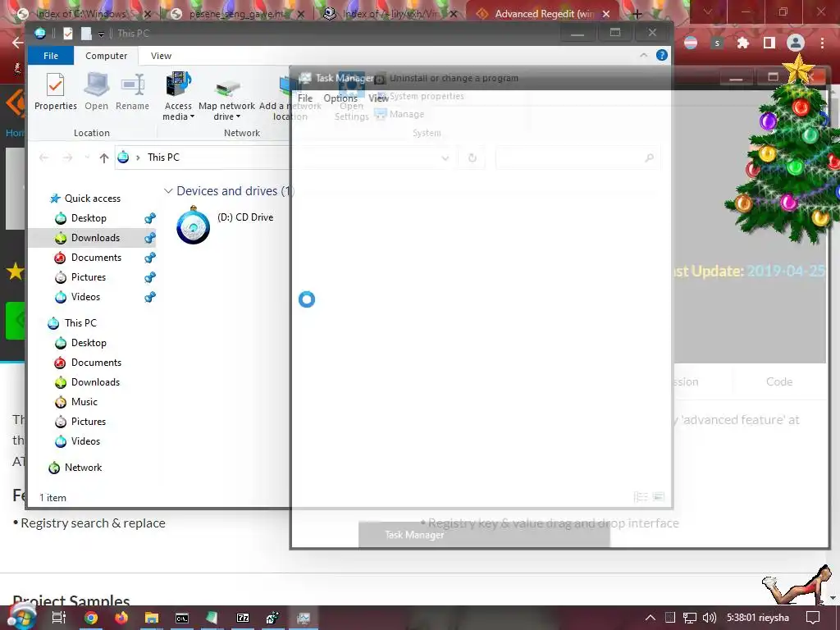Click the Task Manager taskbar icon
The image size is (840, 630).
(304, 618)
